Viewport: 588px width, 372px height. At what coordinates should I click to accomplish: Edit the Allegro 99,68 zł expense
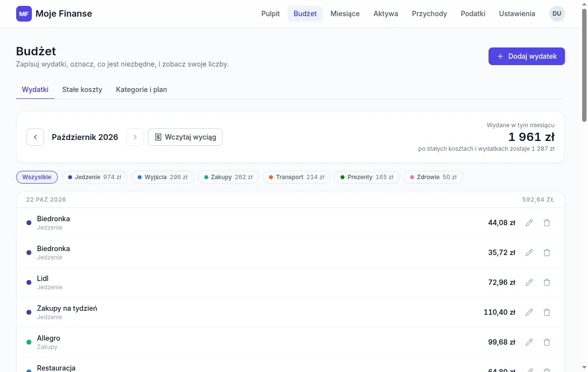(x=529, y=342)
